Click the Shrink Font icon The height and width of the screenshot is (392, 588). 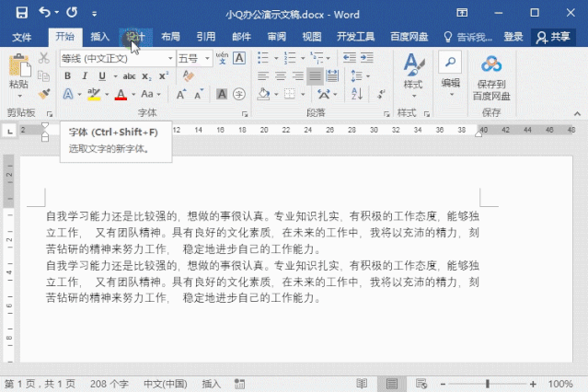[199, 94]
